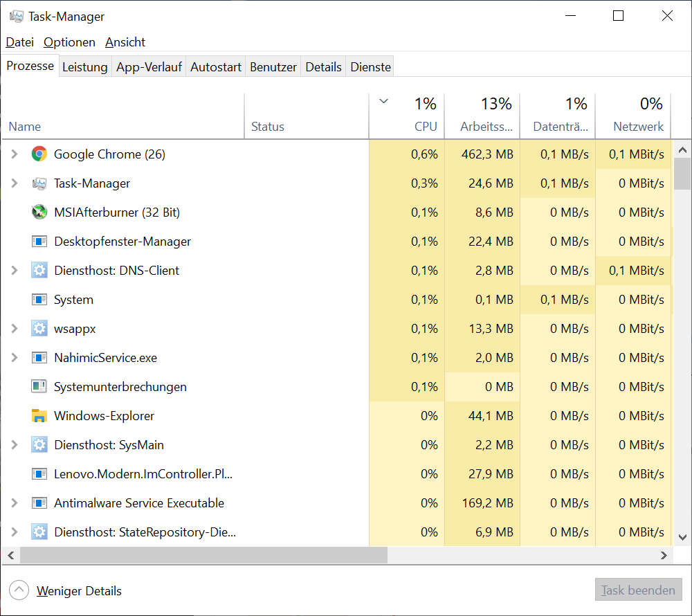
Task: Click the Lenovo.Modern.ImController process icon
Action: (39, 473)
